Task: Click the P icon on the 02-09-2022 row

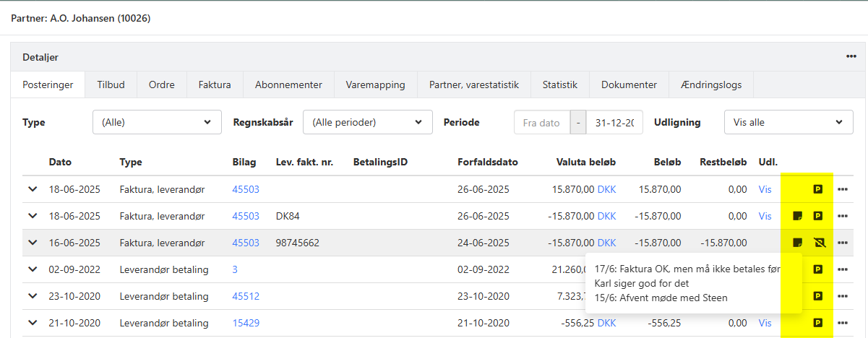Action: tap(818, 269)
